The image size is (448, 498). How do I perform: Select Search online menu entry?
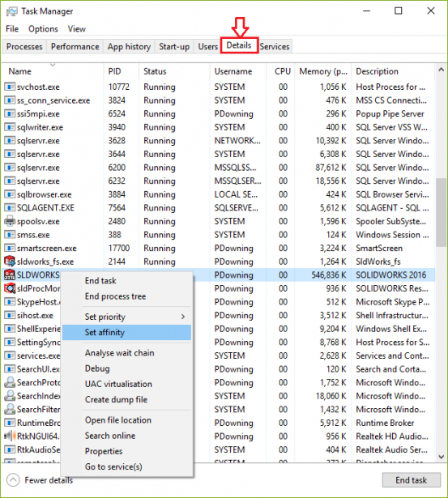(x=127, y=436)
